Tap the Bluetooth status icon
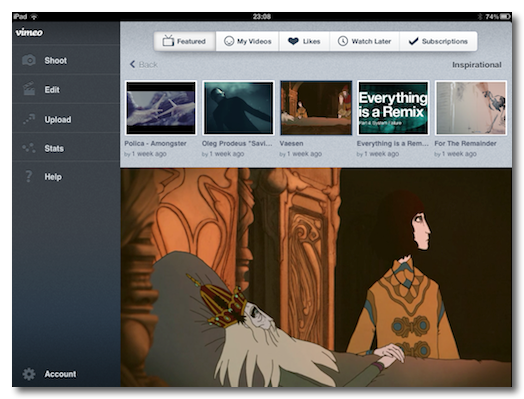The width and height of the screenshot is (524, 399). click(480, 16)
